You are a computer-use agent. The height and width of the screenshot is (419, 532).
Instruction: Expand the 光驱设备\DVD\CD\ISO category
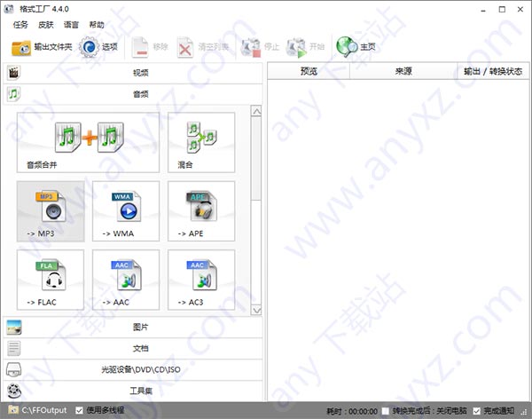(133, 369)
